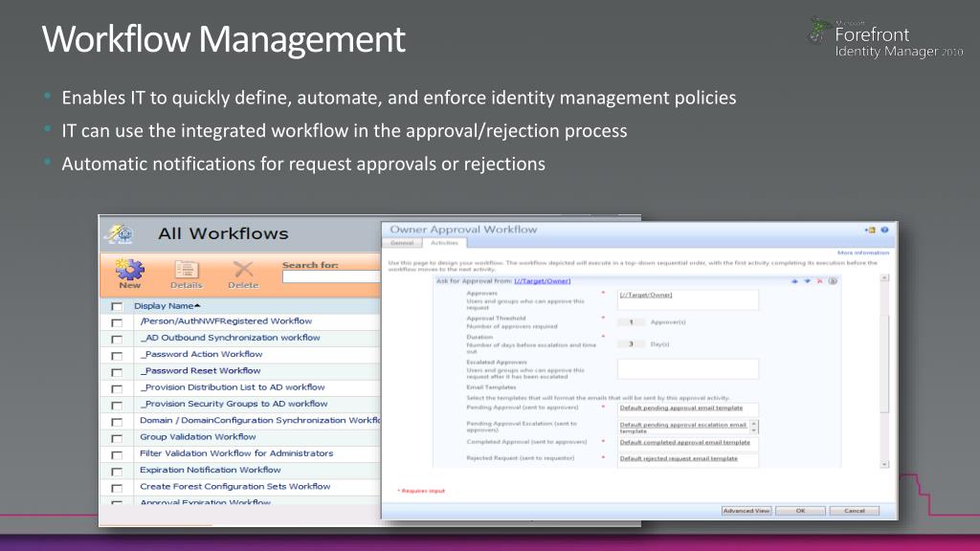Click the yellow icon beside the help button
The image size is (980, 551).
(870, 230)
